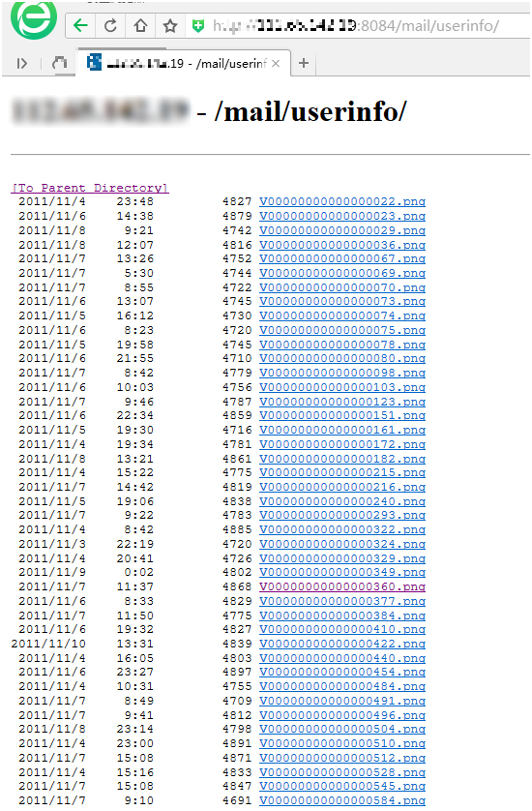Open V0000000000000036.png link

[342, 245]
